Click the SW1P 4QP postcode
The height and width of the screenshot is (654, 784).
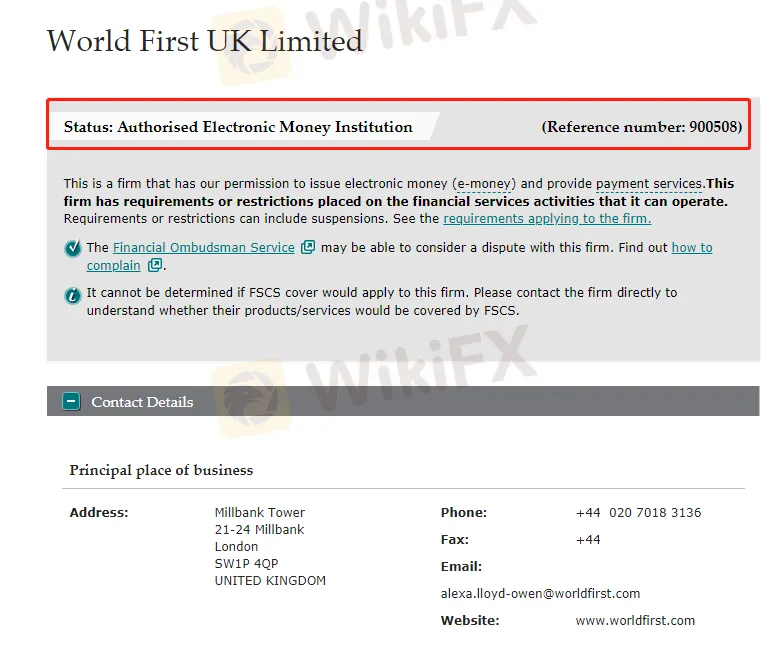246,564
